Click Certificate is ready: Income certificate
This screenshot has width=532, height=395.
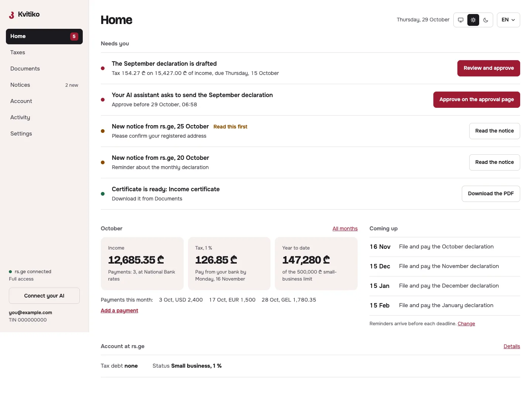[166, 189]
